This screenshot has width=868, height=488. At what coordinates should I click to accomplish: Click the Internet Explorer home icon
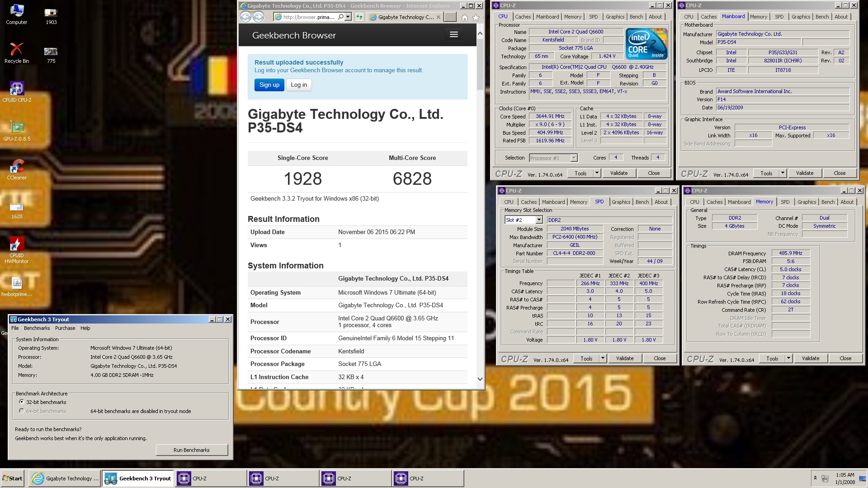[x=464, y=18]
